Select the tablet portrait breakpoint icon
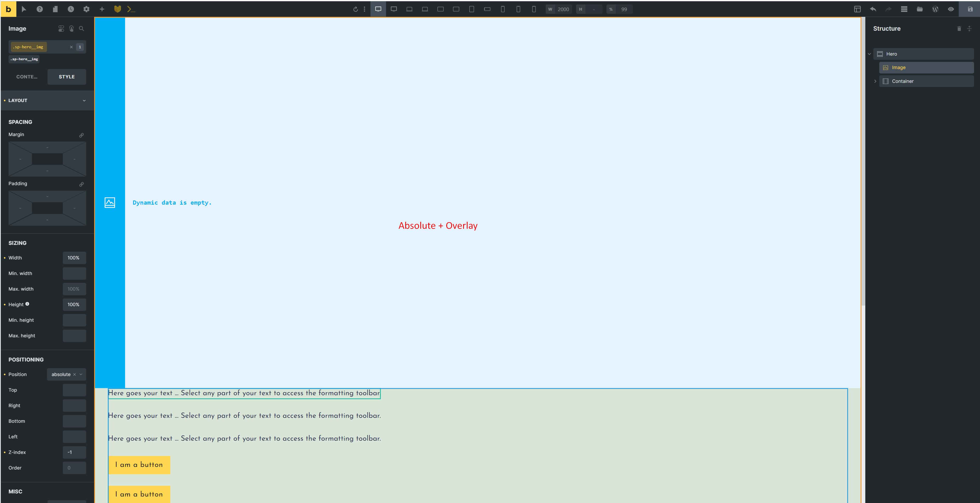Viewport: 980px width, 503px height. 472,9
